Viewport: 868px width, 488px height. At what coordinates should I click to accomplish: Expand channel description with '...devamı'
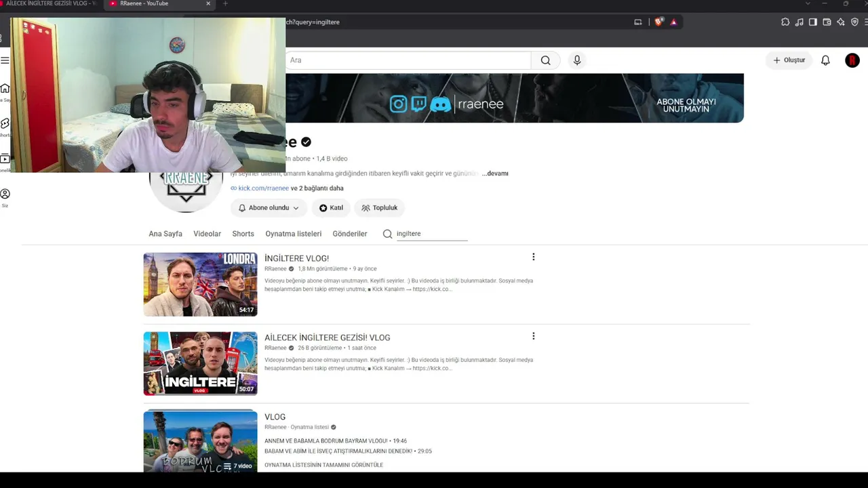point(495,174)
